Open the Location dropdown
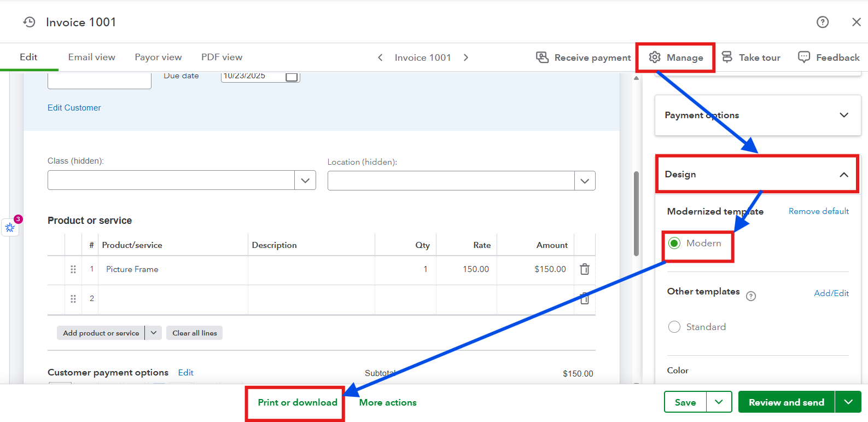This screenshot has width=868, height=422. coord(585,181)
